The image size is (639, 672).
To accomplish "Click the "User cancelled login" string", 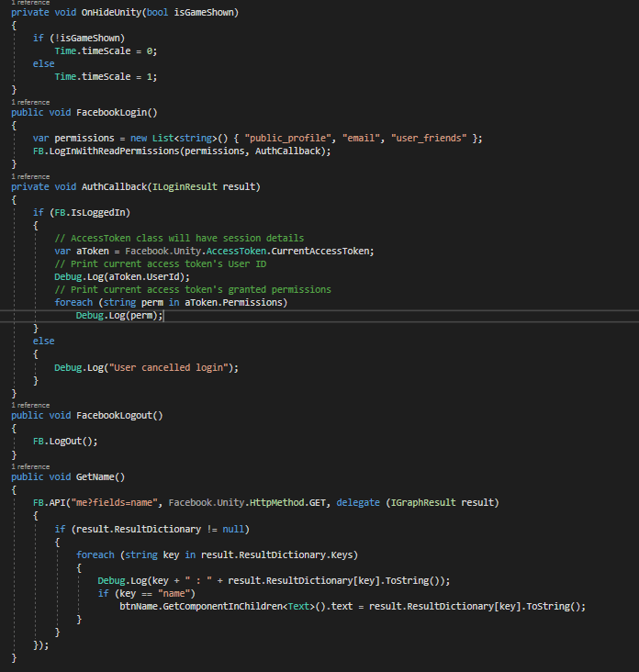I will tap(168, 368).
